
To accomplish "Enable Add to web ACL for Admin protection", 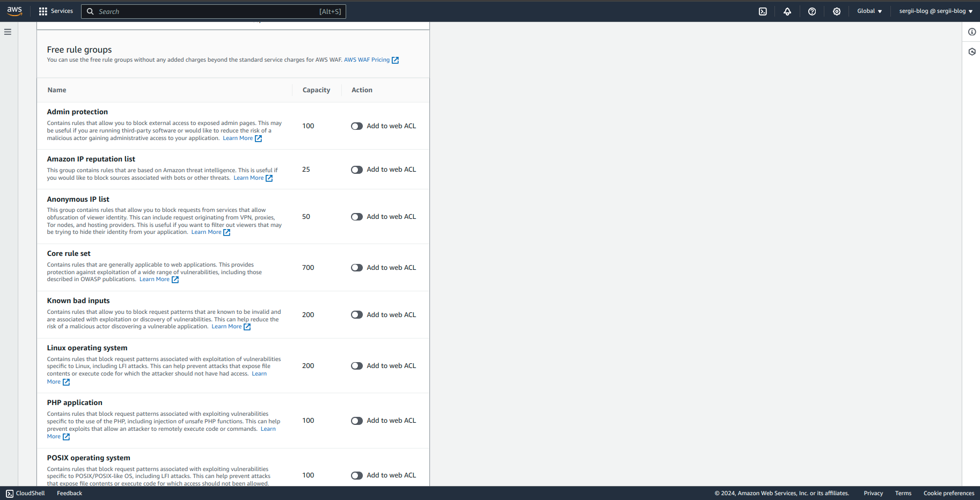I will click(356, 126).
